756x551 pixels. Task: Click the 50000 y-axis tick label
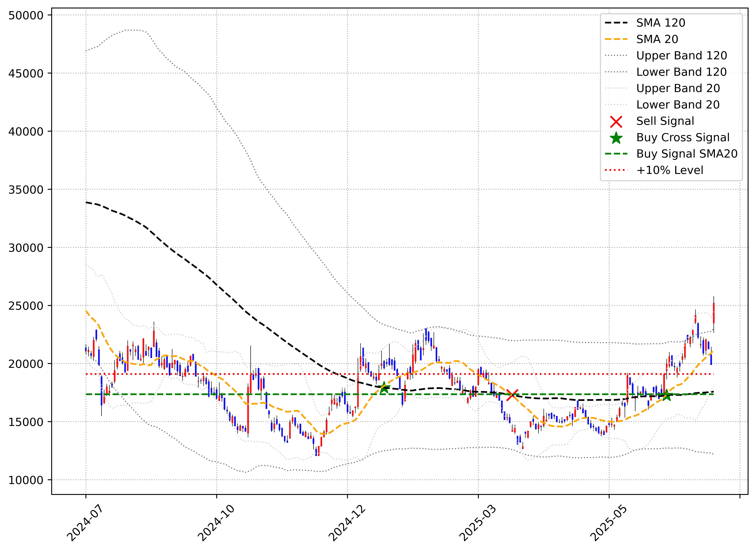26,15
